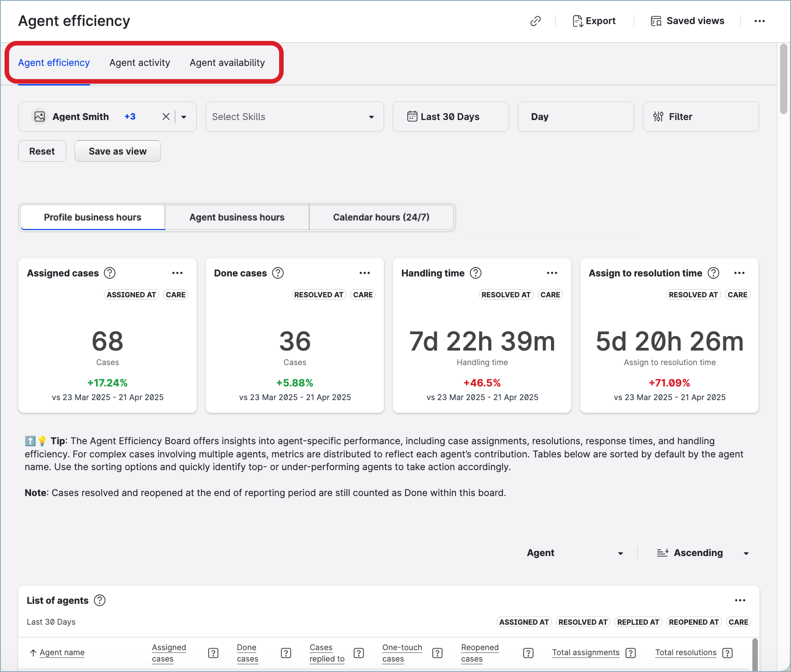
Task: Select Agent business hours option
Action: pyautogui.click(x=237, y=217)
